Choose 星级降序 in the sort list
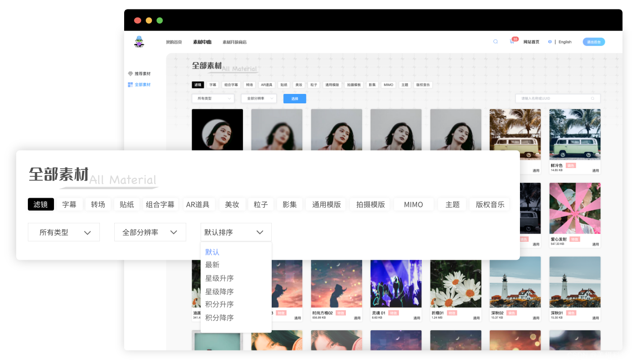 point(219,292)
